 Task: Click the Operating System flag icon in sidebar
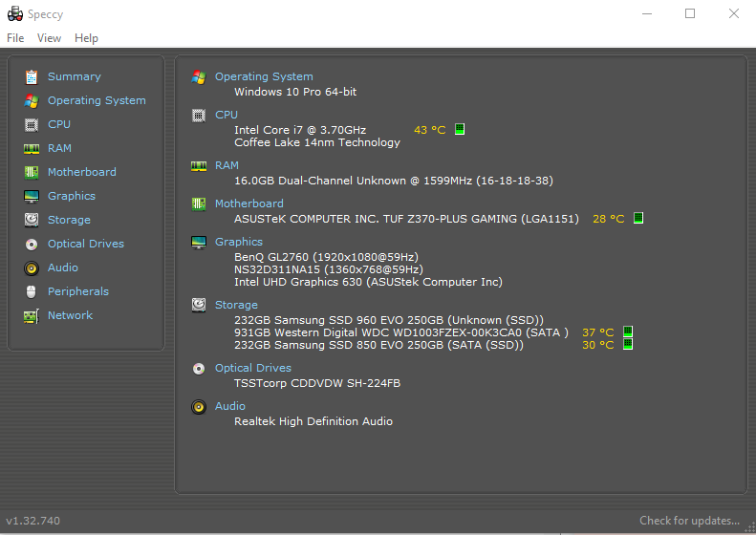pos(32,100)
